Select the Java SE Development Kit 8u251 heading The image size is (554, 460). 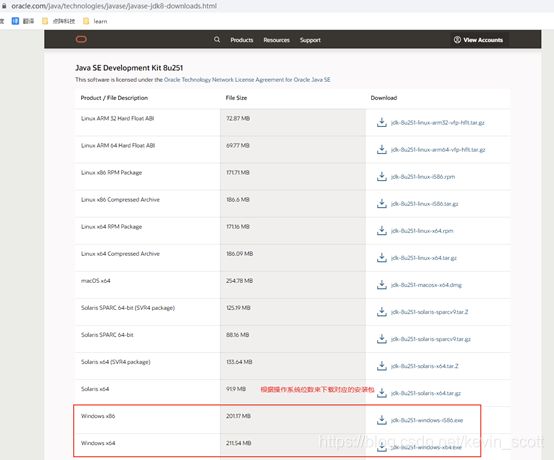[129, 67]
